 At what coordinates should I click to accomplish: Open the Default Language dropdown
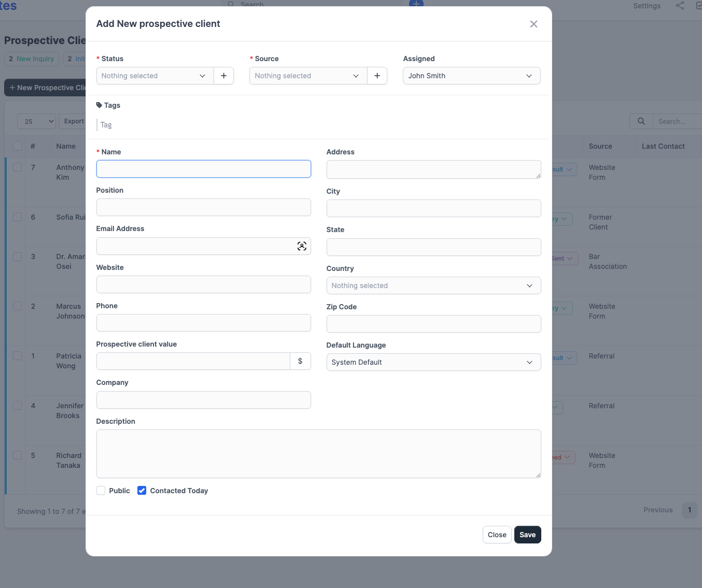pyautogui.click(x=434, y=362)
